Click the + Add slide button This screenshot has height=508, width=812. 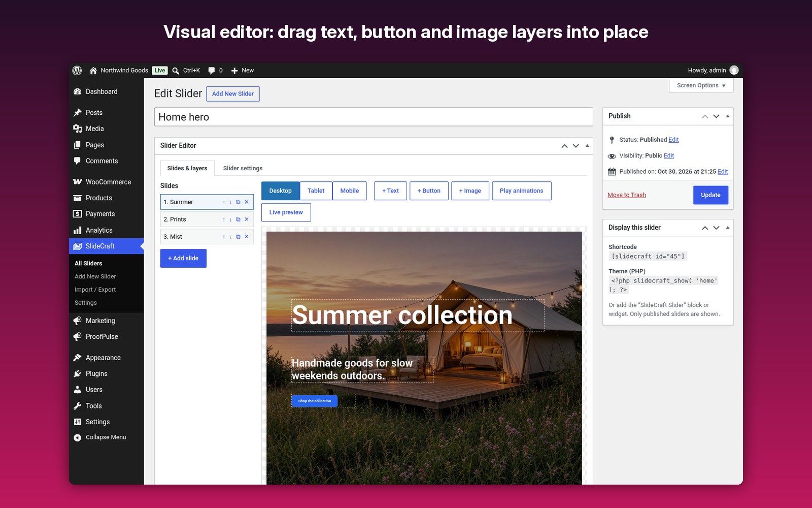183,259
